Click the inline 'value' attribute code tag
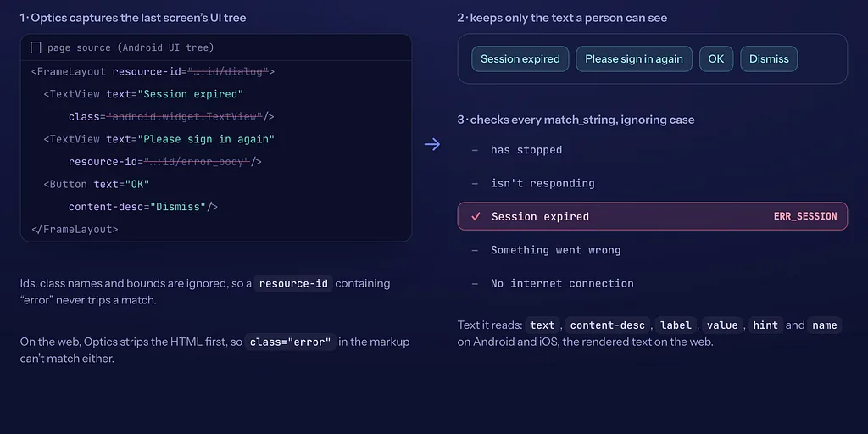 pos(722,325)
